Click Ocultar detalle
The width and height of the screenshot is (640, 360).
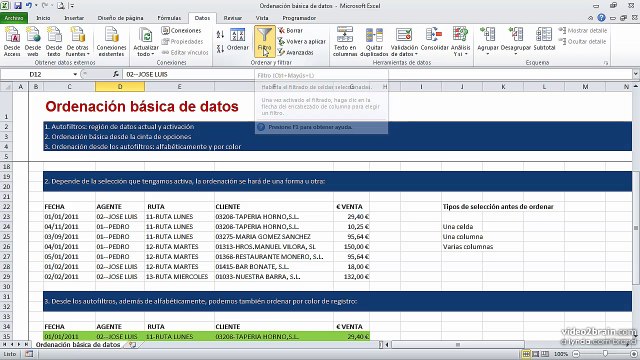click(x=582, y=42)
